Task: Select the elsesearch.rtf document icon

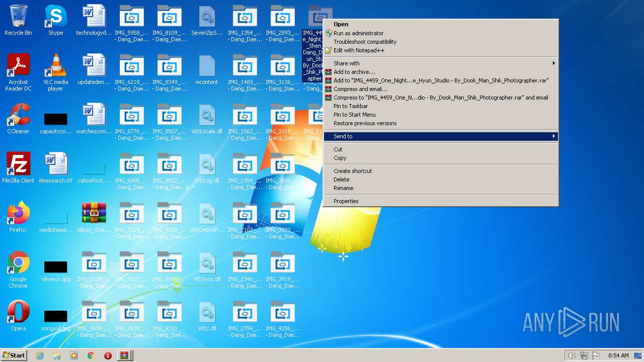Action: 55,168
